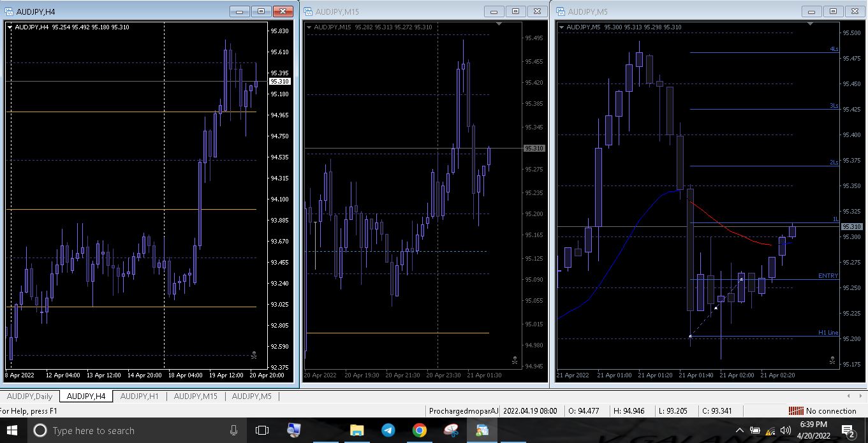Click the taskbar app icon beside Task View
The height and width of the screenshot is (443, 868).
click(294, 431)
